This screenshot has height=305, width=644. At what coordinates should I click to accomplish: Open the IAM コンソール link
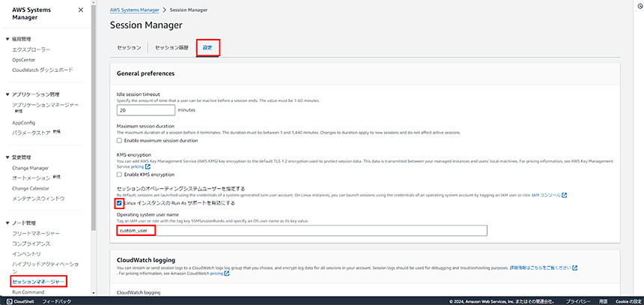(546, 195)
